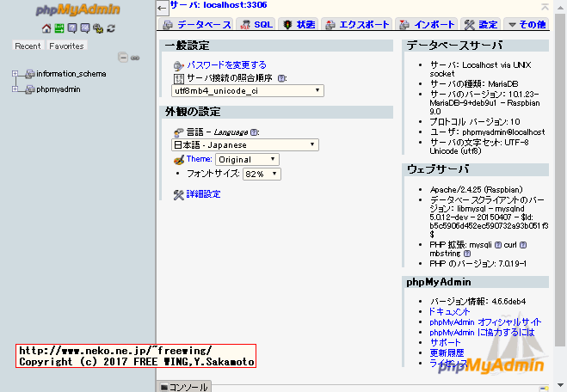Expand the information_schema database tree
This screenshot has width=567, height=392.
[15, 75]
